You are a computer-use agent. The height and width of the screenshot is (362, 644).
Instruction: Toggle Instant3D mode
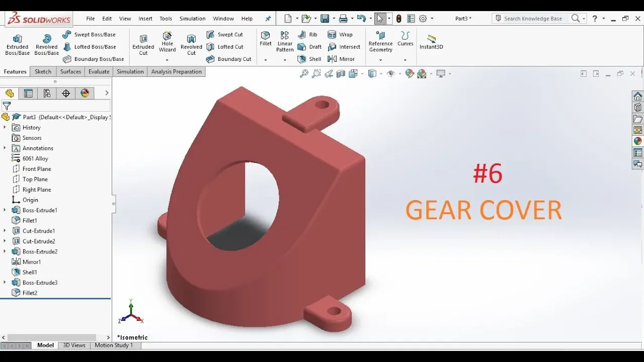(431, 42)
